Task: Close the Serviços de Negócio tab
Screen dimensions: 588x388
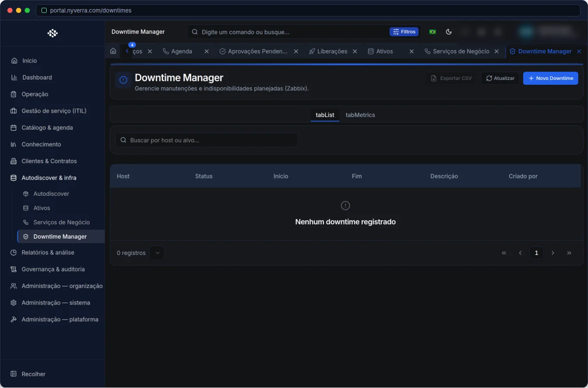Action: [497, 51]
